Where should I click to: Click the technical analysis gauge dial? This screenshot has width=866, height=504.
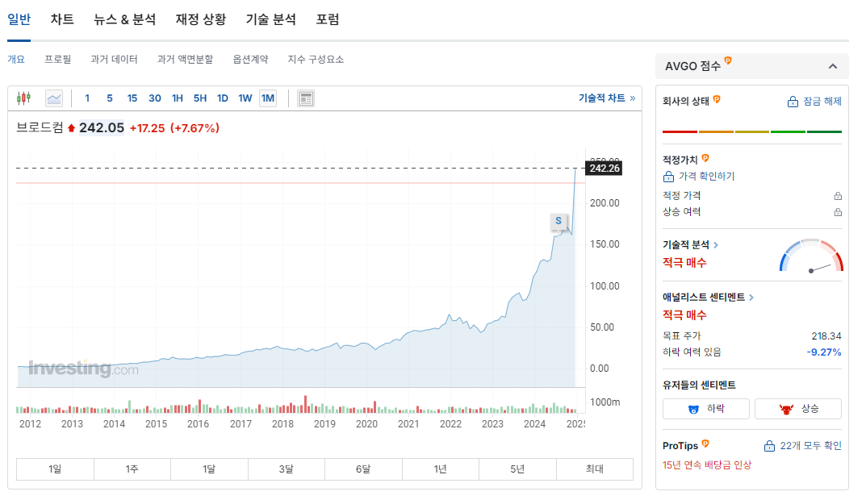click(x=811, y=256)
